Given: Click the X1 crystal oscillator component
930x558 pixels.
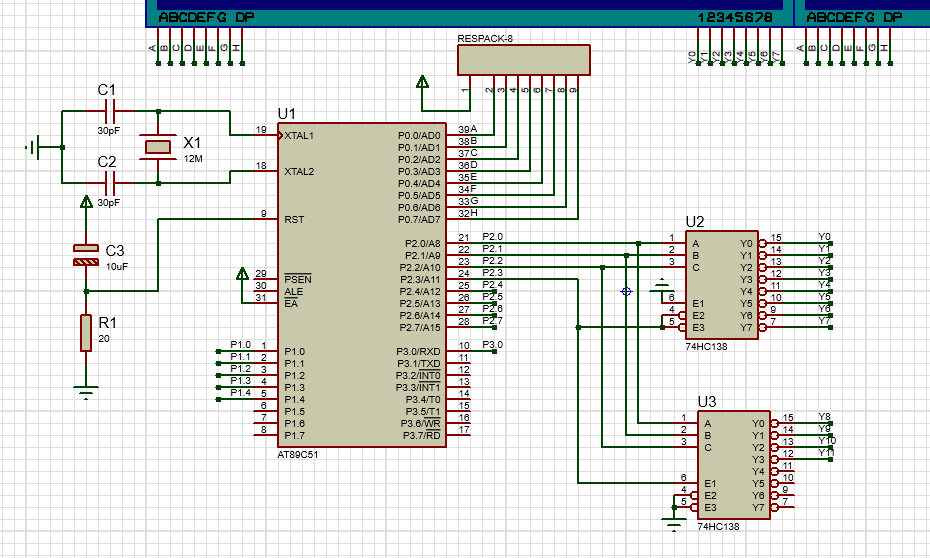Looking at the screenshot, I should click(158, 147).
